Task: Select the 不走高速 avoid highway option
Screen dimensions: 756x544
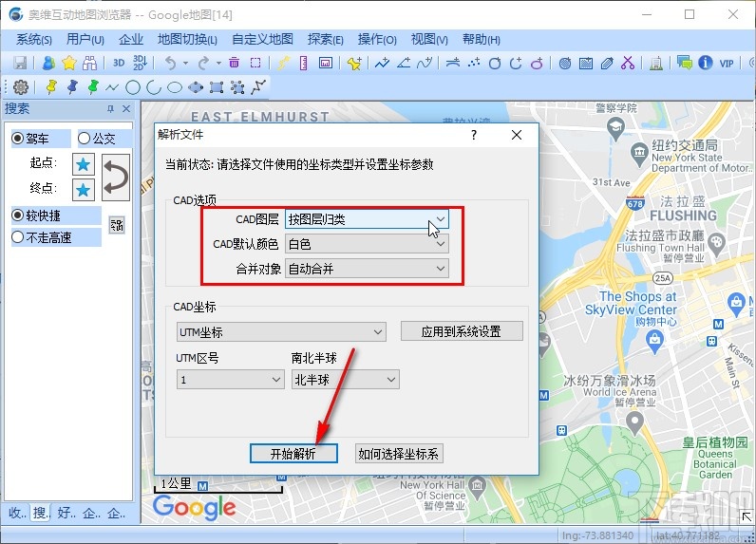Action: tap(18, 237)
